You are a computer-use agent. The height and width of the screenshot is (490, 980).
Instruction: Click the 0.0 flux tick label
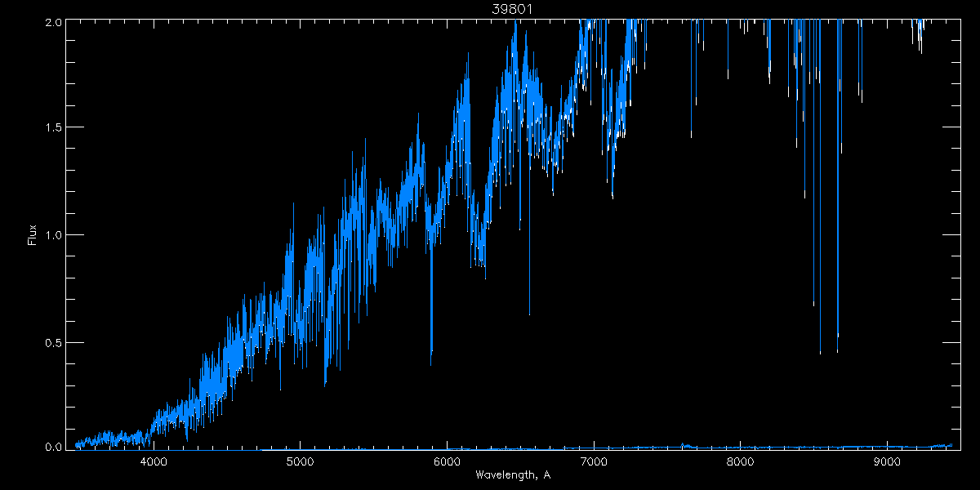pyautogui.click(x=51, y=447)
